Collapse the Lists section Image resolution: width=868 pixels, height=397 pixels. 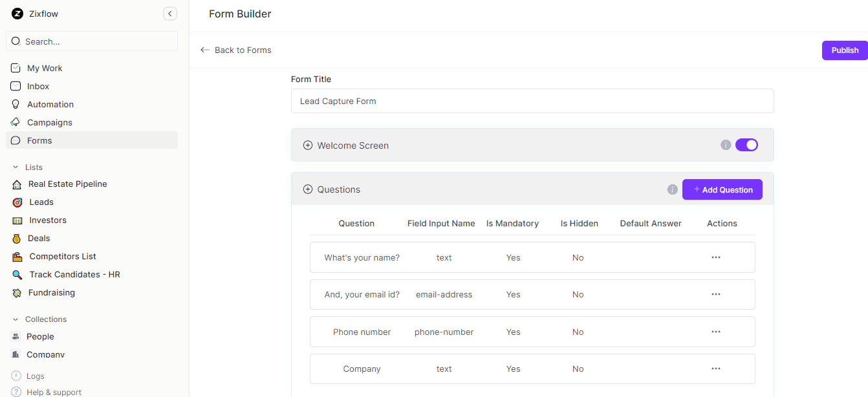(16, 167)
